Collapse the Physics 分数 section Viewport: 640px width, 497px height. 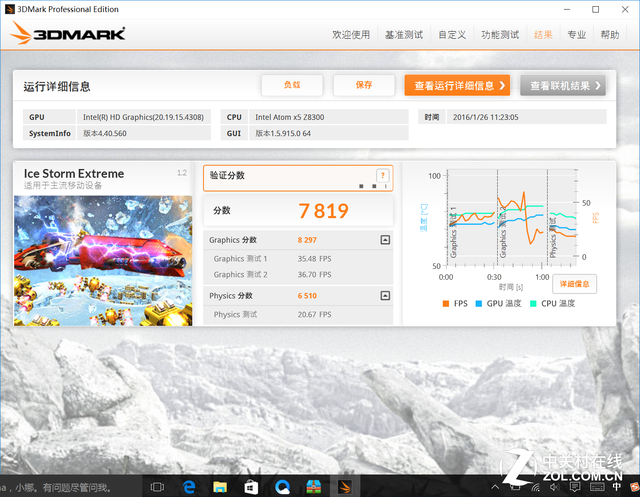pos(385,296)
